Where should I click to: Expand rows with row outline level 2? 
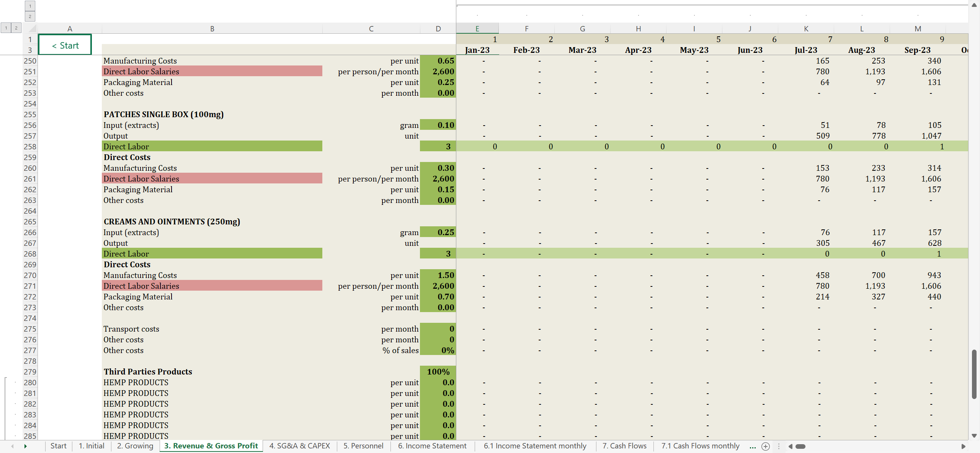click(x=16, y=28)
